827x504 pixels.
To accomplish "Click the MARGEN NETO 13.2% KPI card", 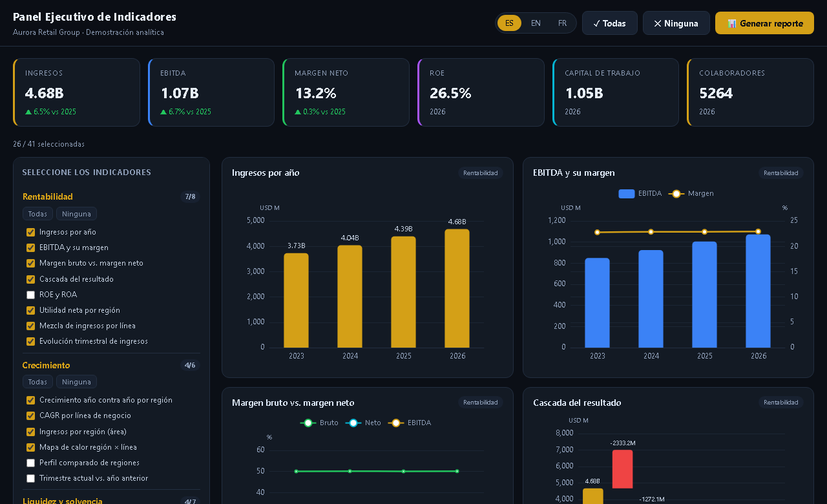I will (x=346, y=92).
